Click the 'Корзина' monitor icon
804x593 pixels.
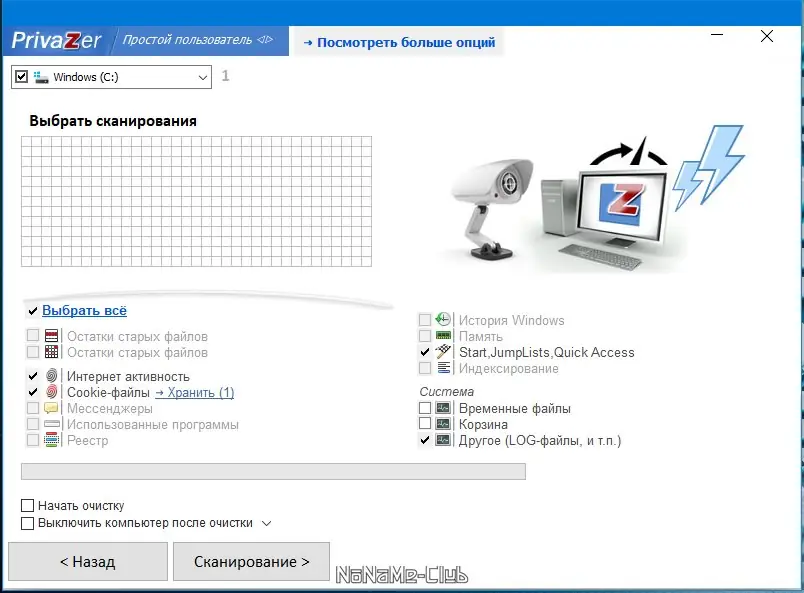pyautogui.click(x=443, y=424)
